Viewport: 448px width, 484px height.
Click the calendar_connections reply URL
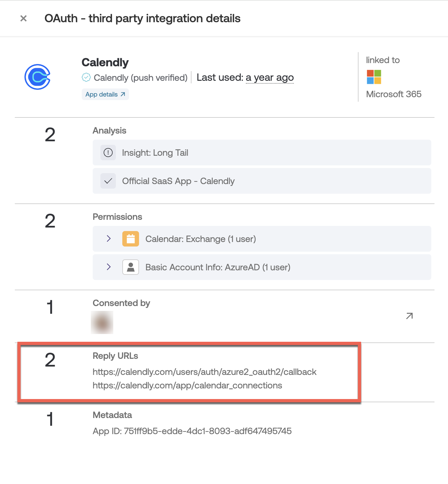point(187,386)
